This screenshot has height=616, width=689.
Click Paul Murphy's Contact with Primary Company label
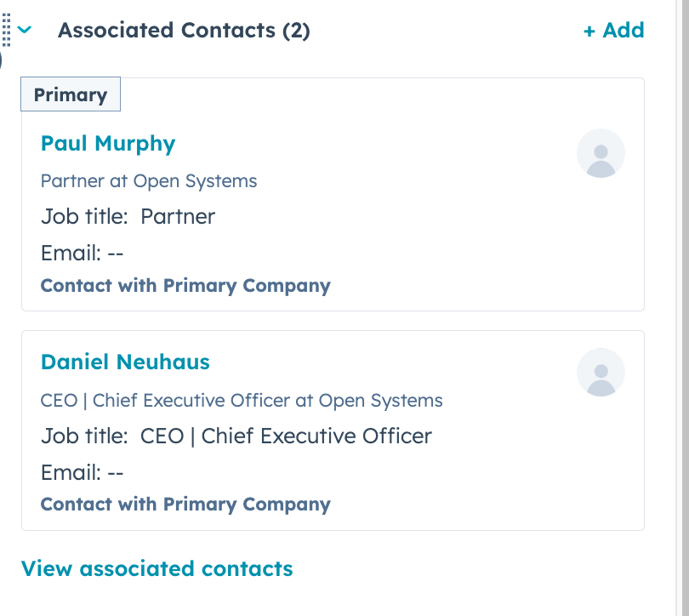[x=185, y=286]
